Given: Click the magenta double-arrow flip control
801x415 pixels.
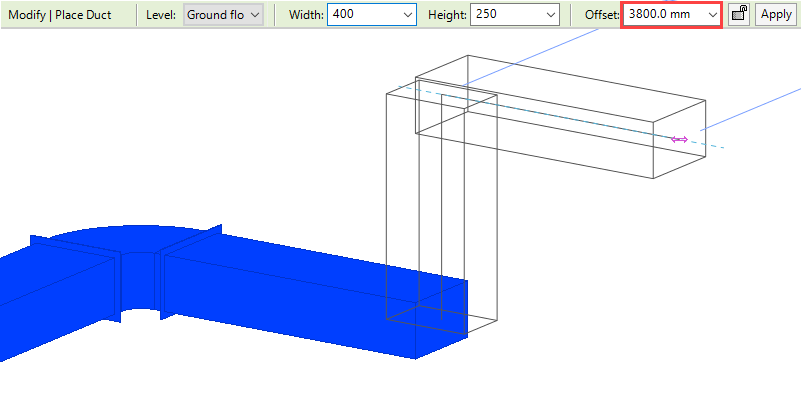Looking at the screenshot, I should pos(679,140).
